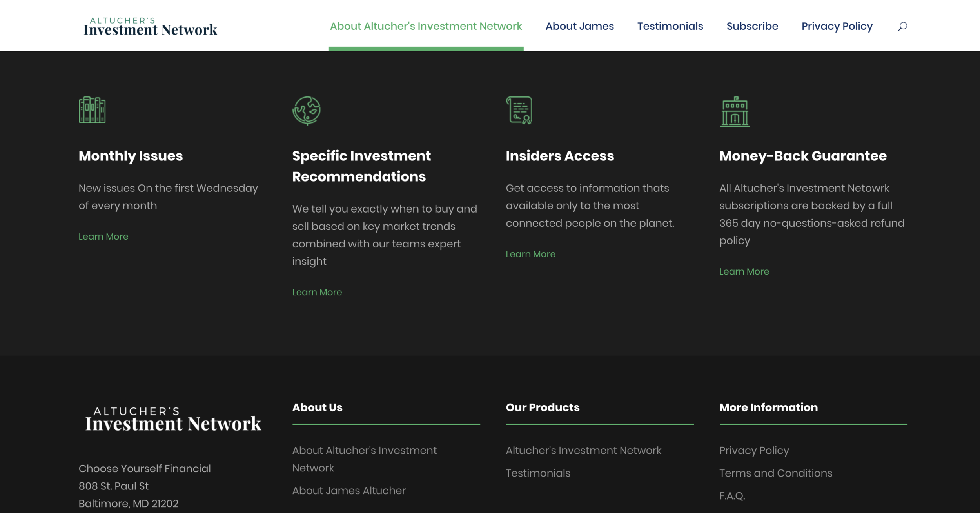Click text 'sell based on key market trends'

tap(374, 226)
